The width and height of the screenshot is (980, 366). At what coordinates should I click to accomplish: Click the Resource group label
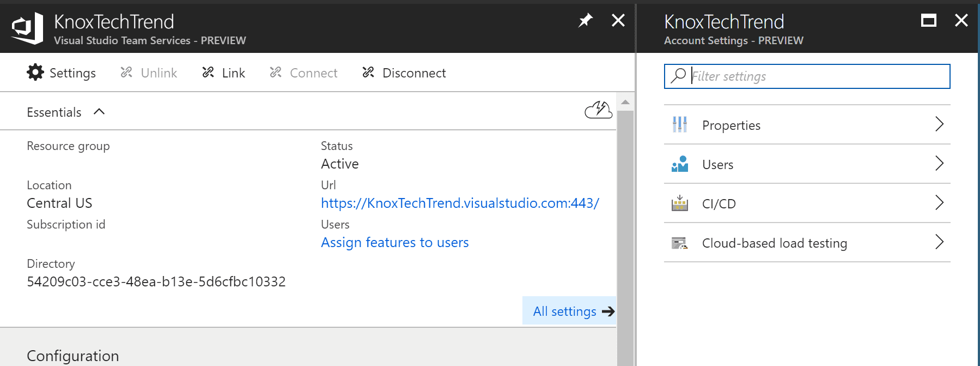(x=68, y=146)
